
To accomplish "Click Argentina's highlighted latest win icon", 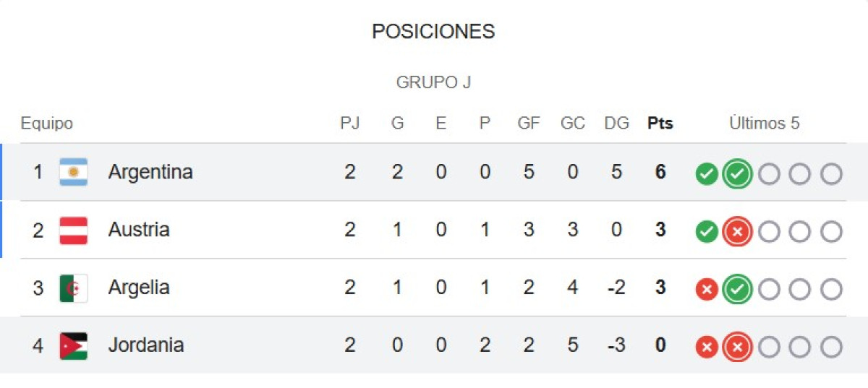I will [x=737, y=173].
